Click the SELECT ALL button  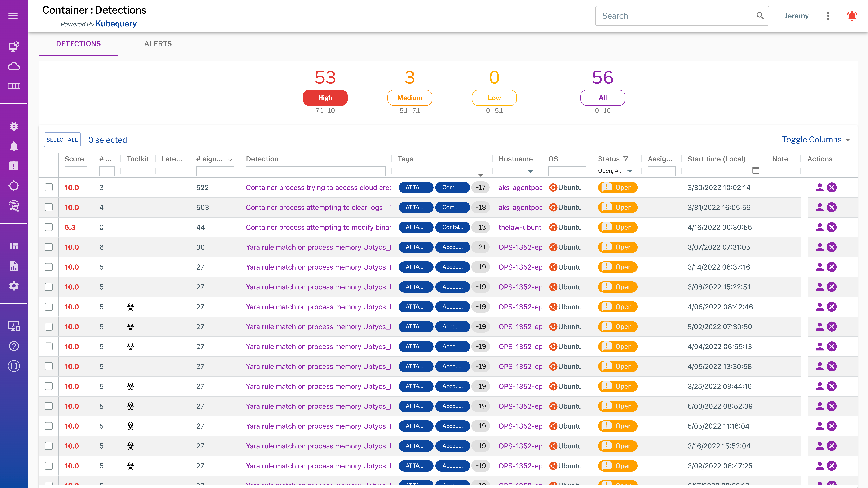click(62, 140)
